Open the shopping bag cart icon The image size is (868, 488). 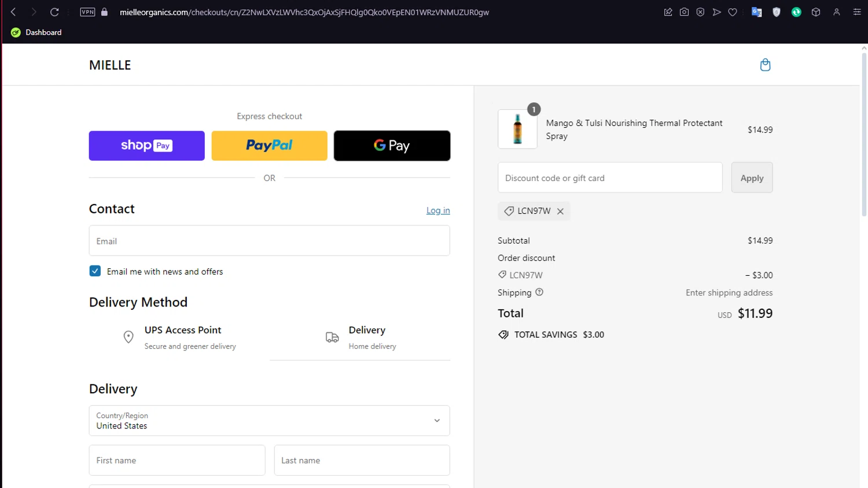click(765, 65)
